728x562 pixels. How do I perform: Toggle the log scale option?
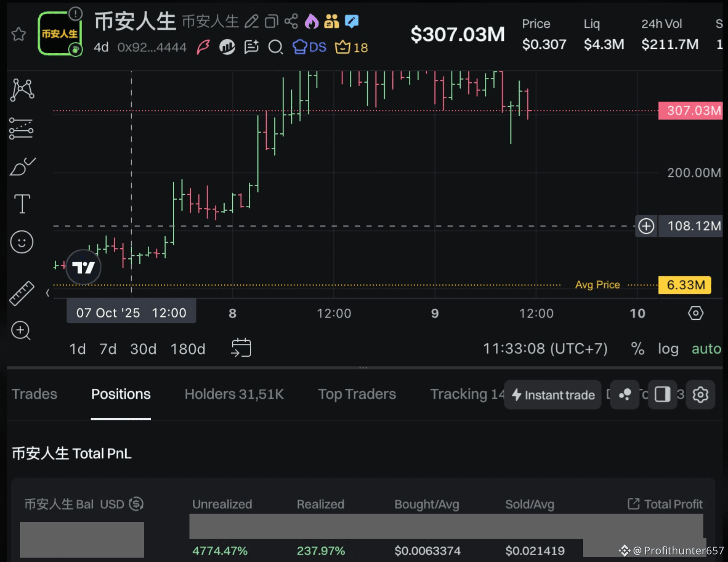(x=668, y=349)
